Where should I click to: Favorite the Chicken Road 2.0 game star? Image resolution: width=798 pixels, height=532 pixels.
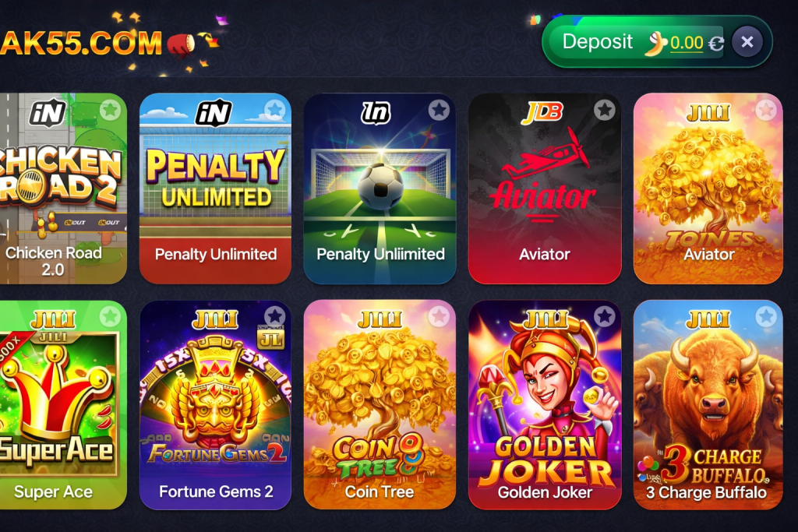tap(110, 109)
